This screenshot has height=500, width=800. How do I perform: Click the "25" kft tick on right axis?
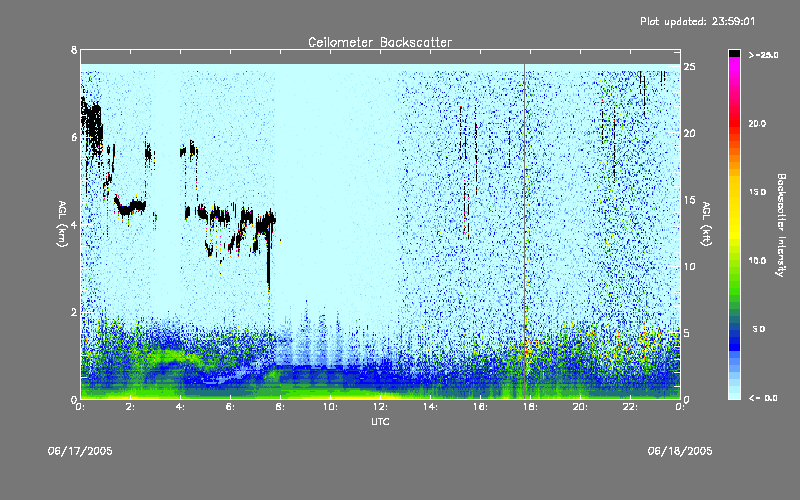click(689, 67)
